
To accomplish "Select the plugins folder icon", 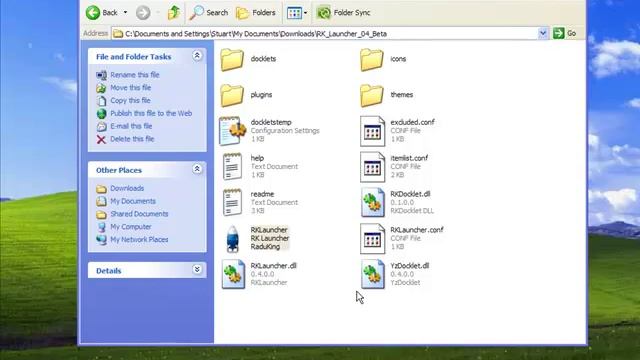I will pyautogui.click(x=232, y=95).
